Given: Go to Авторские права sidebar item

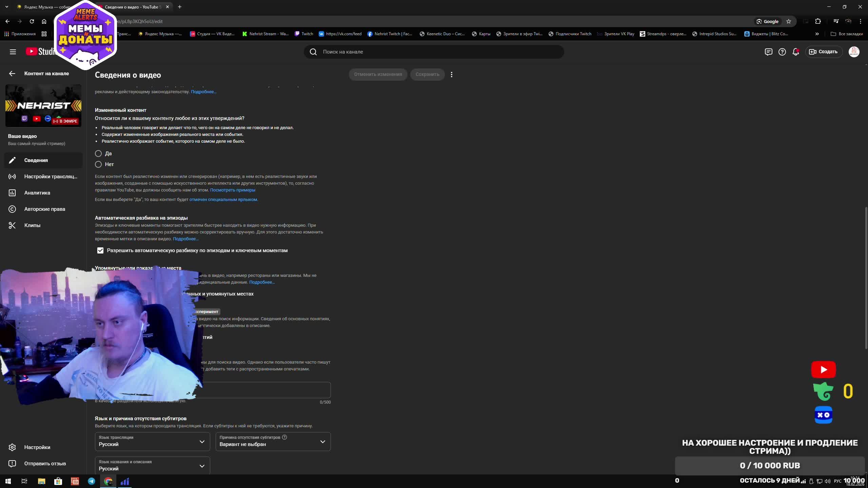Looking at the screenshot, I should (x=44, y=209).
